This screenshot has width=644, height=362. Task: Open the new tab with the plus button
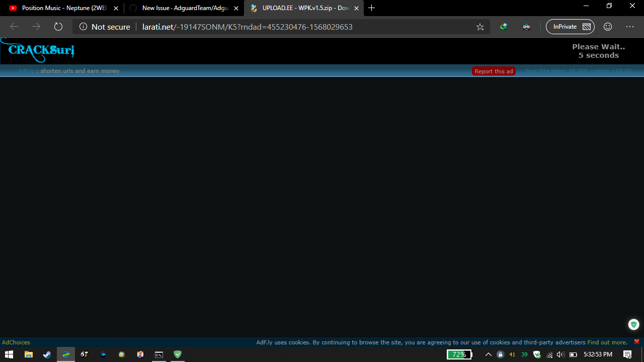click(x=371, y=8)
